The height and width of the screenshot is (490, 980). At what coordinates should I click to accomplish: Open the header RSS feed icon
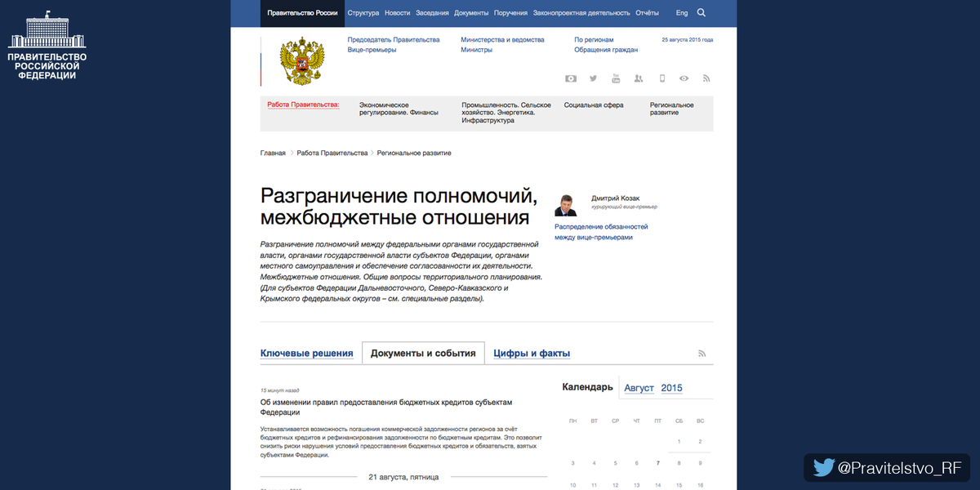[x=706, y=78]
